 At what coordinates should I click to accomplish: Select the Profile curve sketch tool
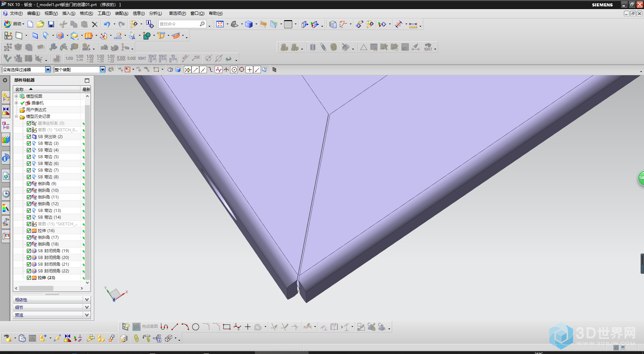point(164,327)
